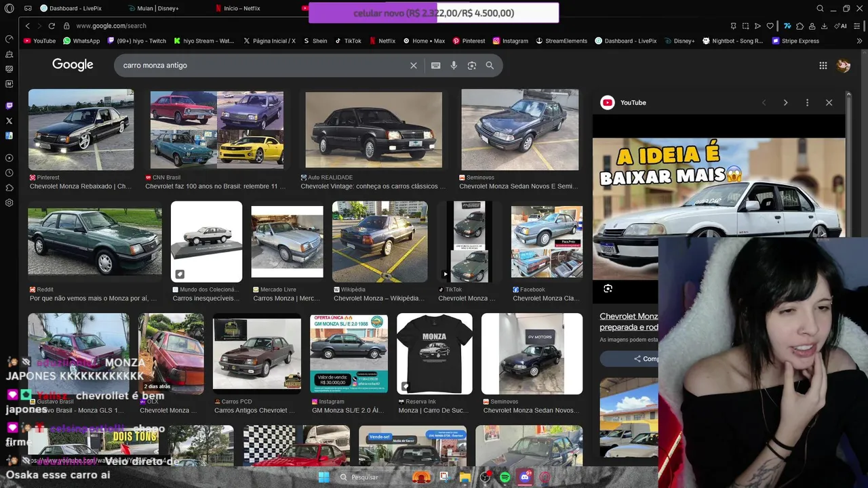This screenshot has height=488, width=868.
Task: Click the heart bookmark icon in address bar
Action: click(x=770, y=26)
